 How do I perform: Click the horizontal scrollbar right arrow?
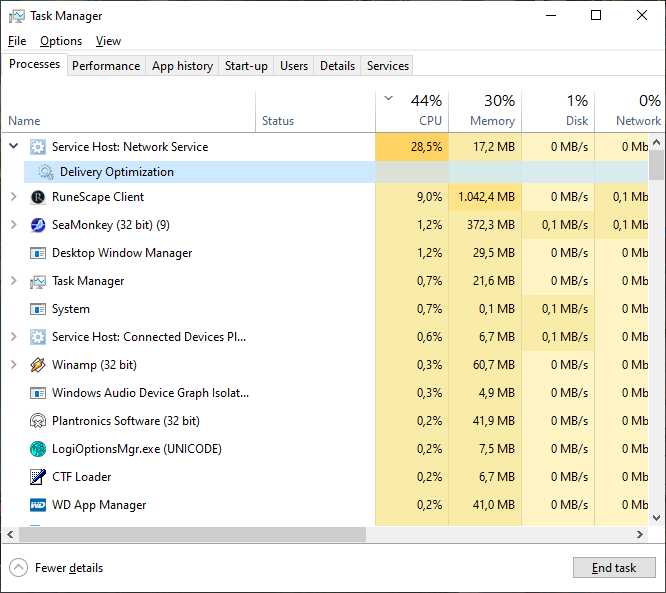(x=640, y=534)
